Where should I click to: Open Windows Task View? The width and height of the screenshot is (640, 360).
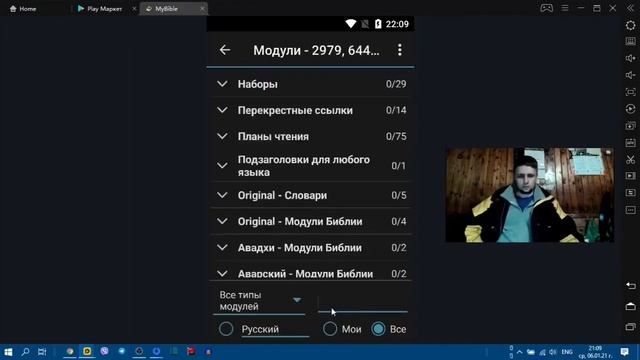tap(42, 351)
